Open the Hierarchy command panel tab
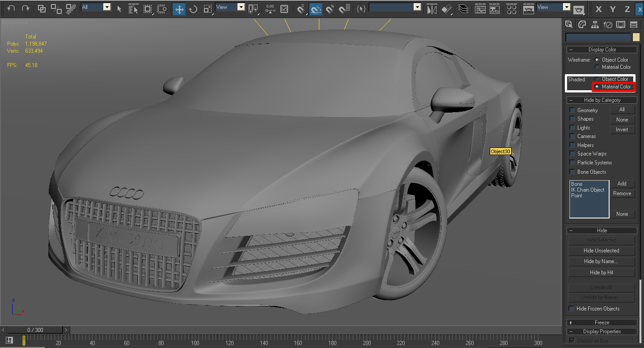The height and width of the screenshot is (348, 644). point(595,25)
